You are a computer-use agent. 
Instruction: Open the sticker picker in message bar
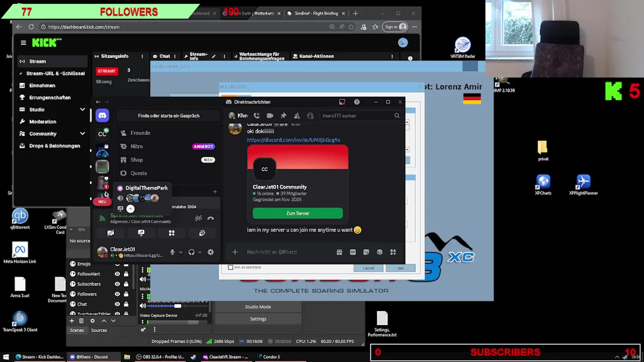click(366, 252)
